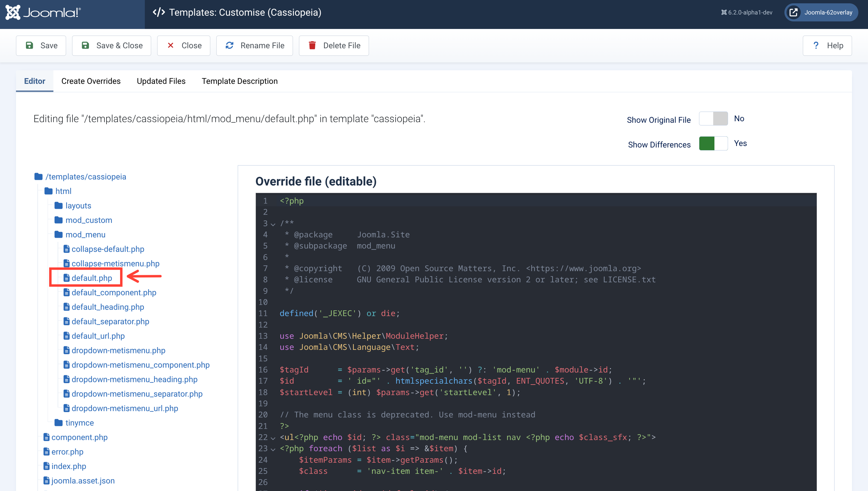
Task: Switch to the Create Overrides tab
Action: click(x=91, y=81)
